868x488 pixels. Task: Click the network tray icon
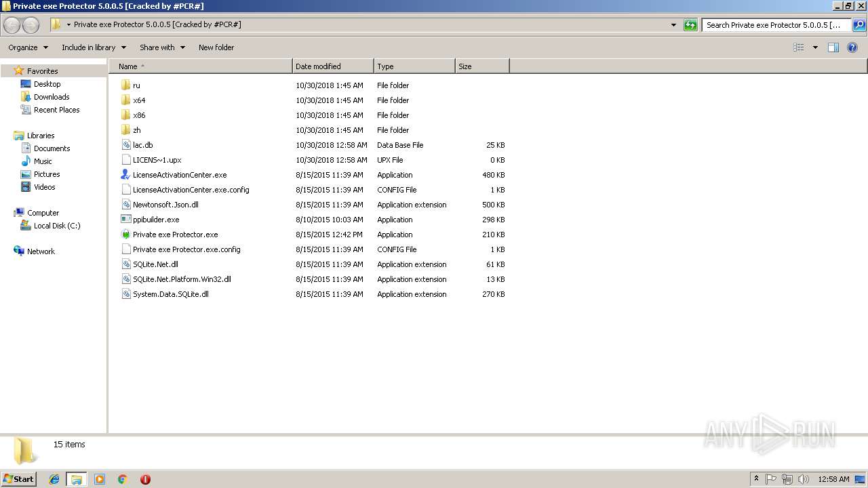tap(787, 479)
